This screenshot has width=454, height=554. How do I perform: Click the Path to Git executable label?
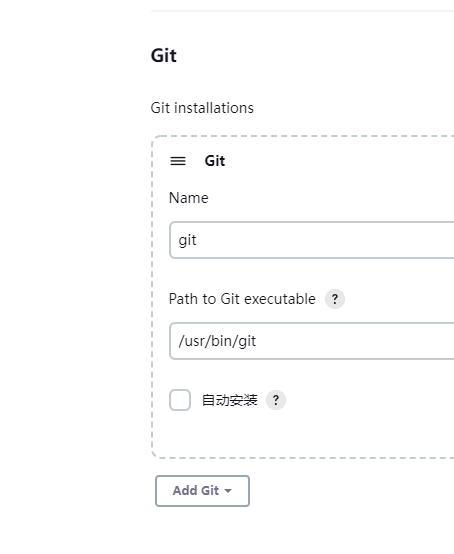pos(242,299)
